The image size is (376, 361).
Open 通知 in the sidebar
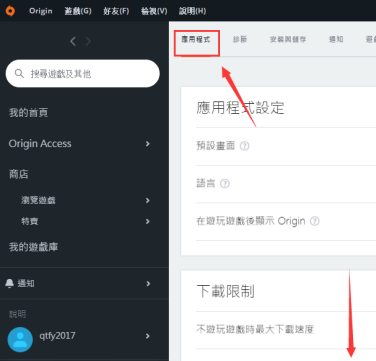[x=26, y=283]
